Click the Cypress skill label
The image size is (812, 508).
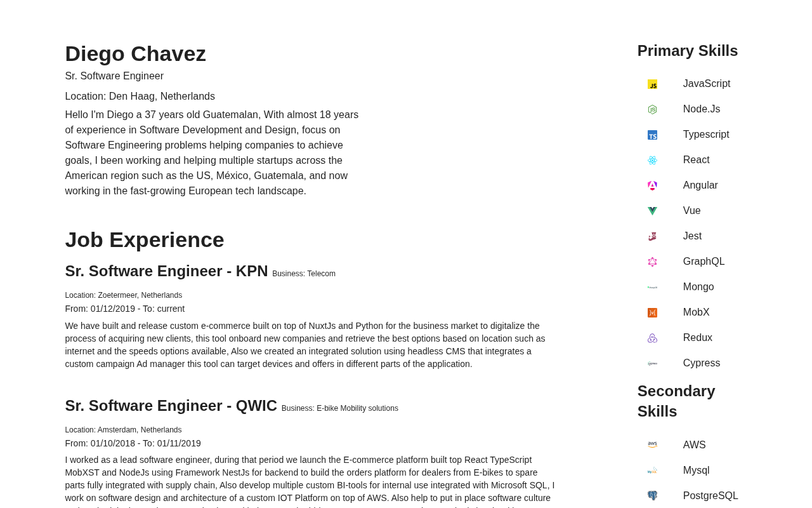(701, 363)
